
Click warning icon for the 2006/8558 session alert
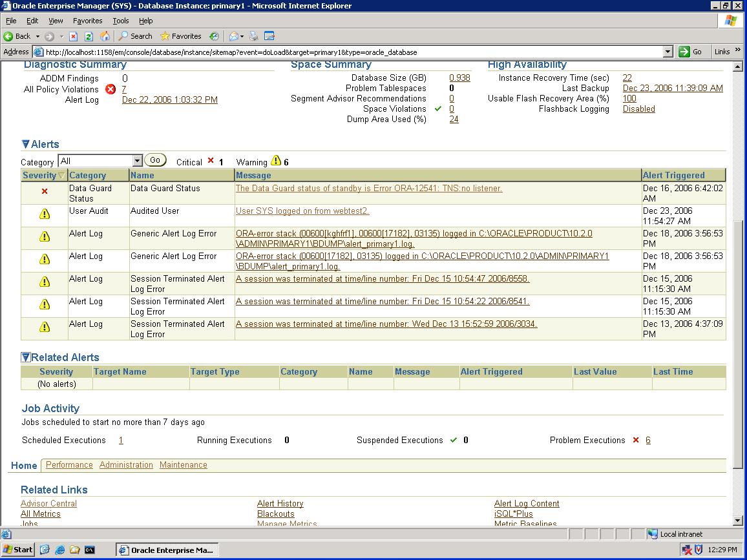45,282
